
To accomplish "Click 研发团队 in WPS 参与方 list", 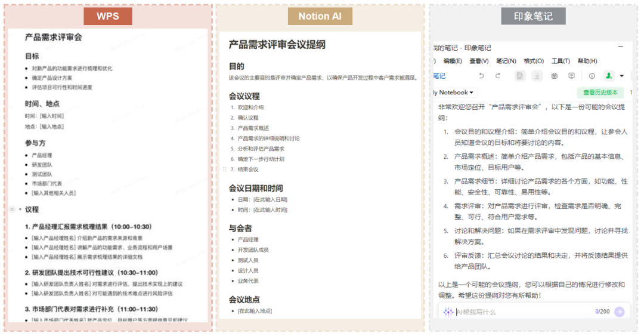I will (x=42, y=165).
